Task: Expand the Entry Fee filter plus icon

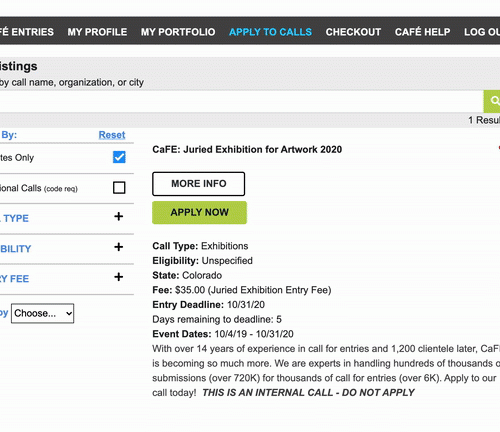Action: 119,277
